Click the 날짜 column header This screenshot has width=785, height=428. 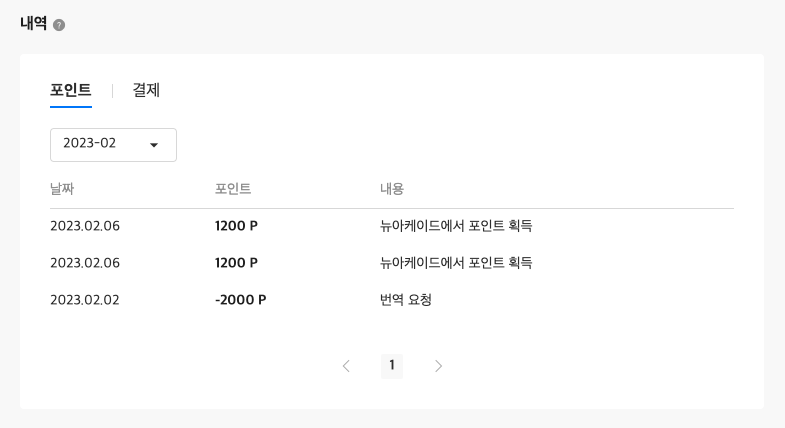pos(62,189)
